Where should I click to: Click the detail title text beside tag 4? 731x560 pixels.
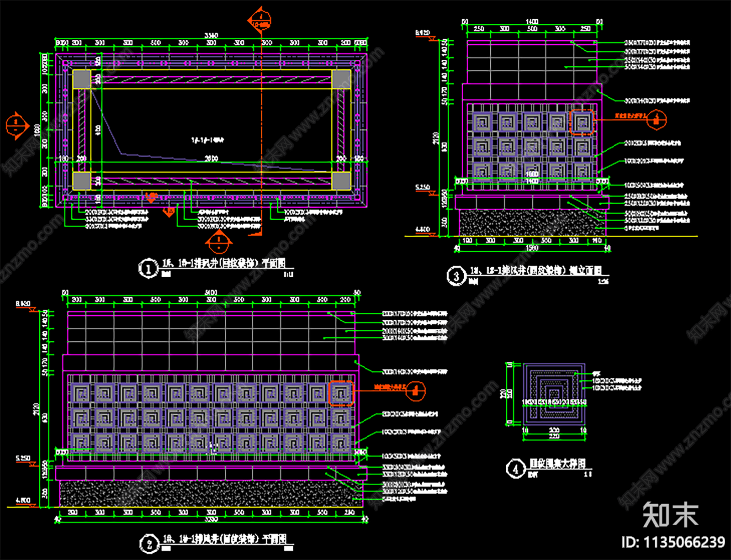pos(557,464)
